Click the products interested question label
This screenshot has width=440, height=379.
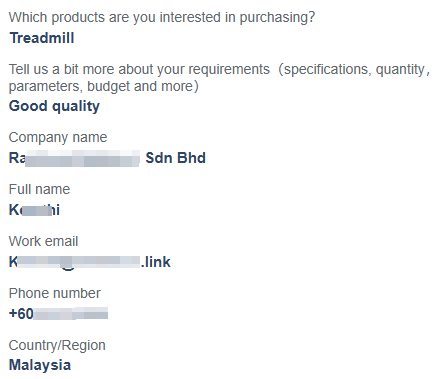coord(162,18)
